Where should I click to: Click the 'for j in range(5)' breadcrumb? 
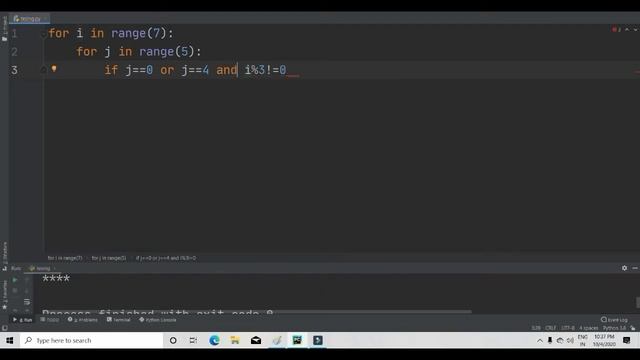(x=109, y=258)
